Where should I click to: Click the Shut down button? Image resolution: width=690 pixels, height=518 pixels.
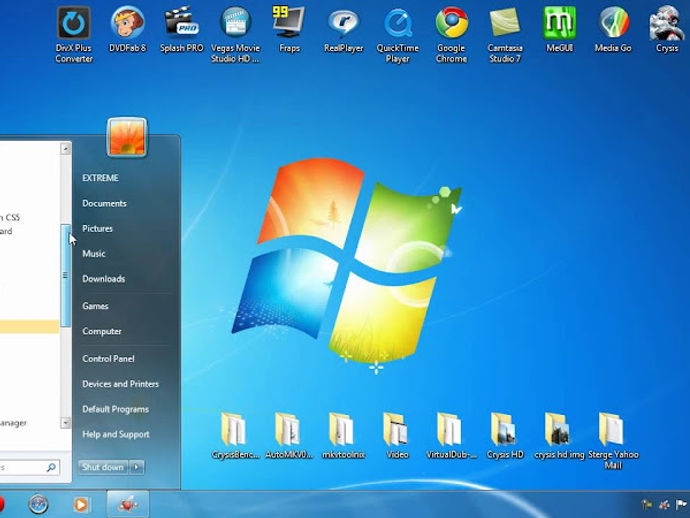[x=103, y=467]
